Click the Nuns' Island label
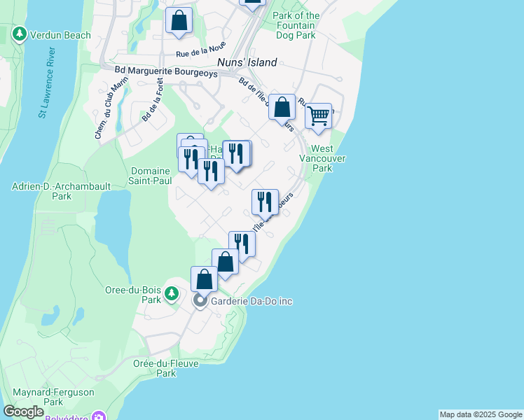 coord(247,62)
